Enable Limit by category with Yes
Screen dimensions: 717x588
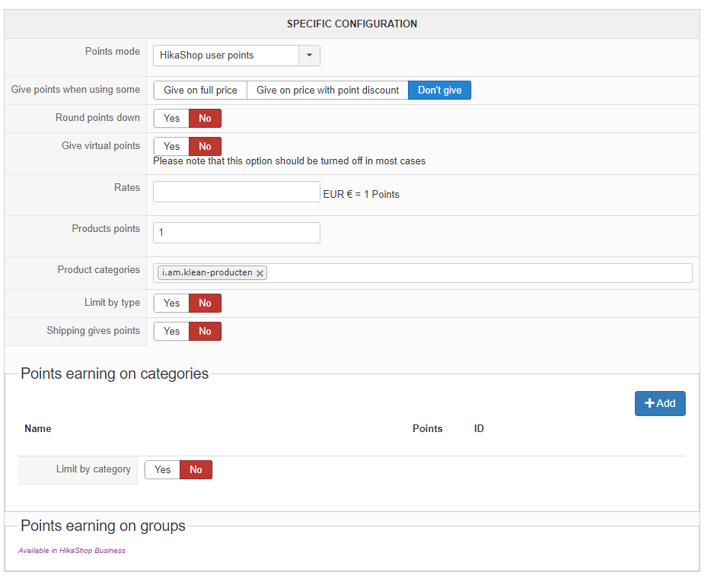(162, 470)
